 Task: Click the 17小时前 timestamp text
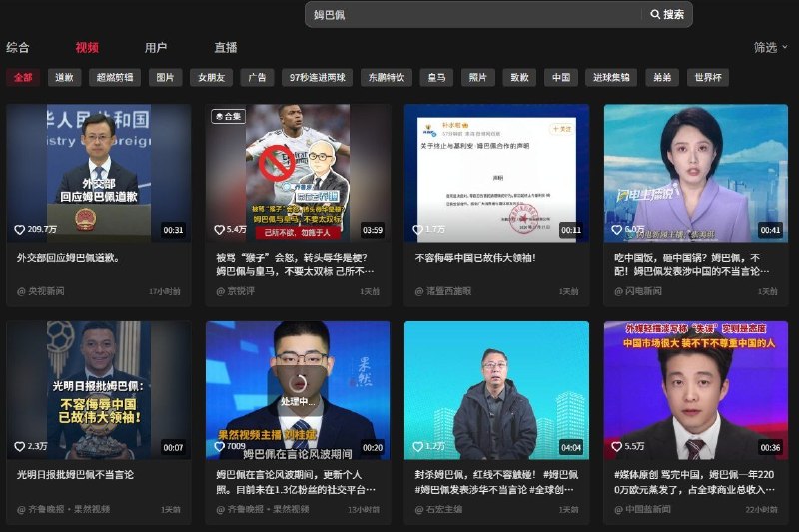(165, 291)
